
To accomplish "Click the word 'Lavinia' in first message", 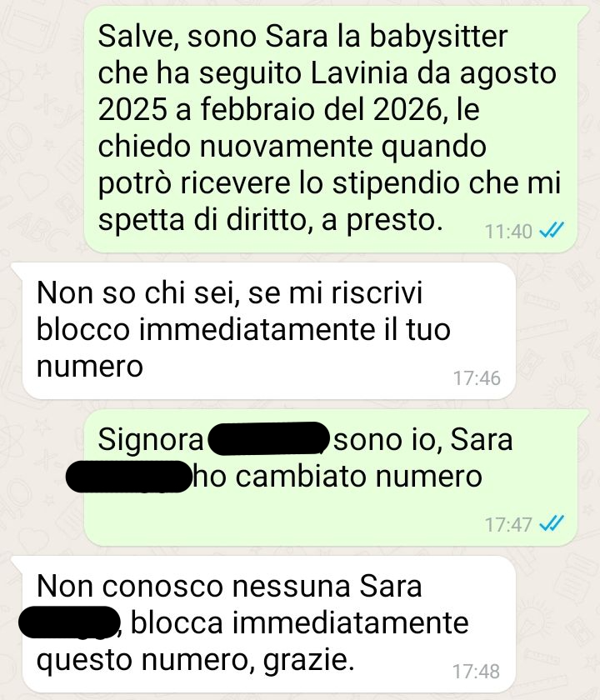I will coord(359,73).
